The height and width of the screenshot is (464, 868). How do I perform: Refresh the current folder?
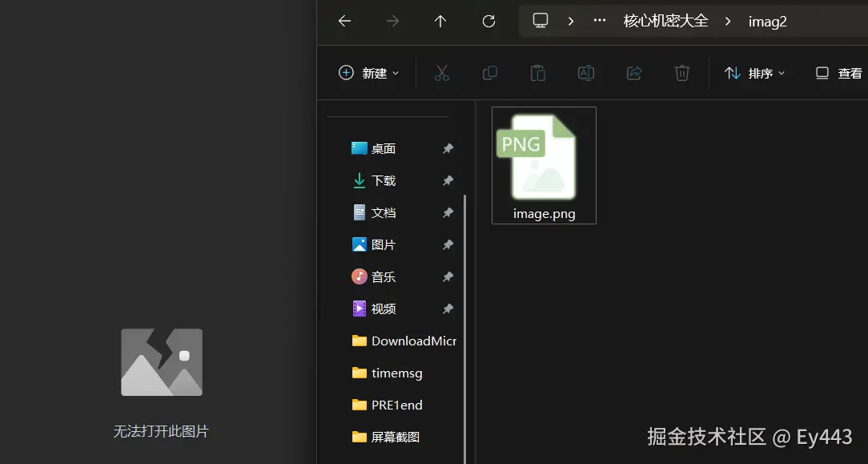pos(488,21)
